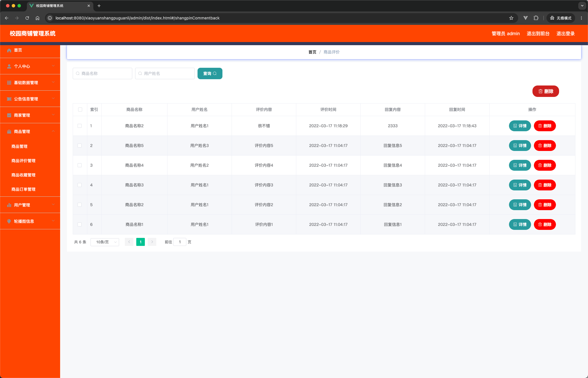The width and height of the screenshot is (588, 378).
Task: Open the browser three-dot menu
Action: tap(581, 18)
